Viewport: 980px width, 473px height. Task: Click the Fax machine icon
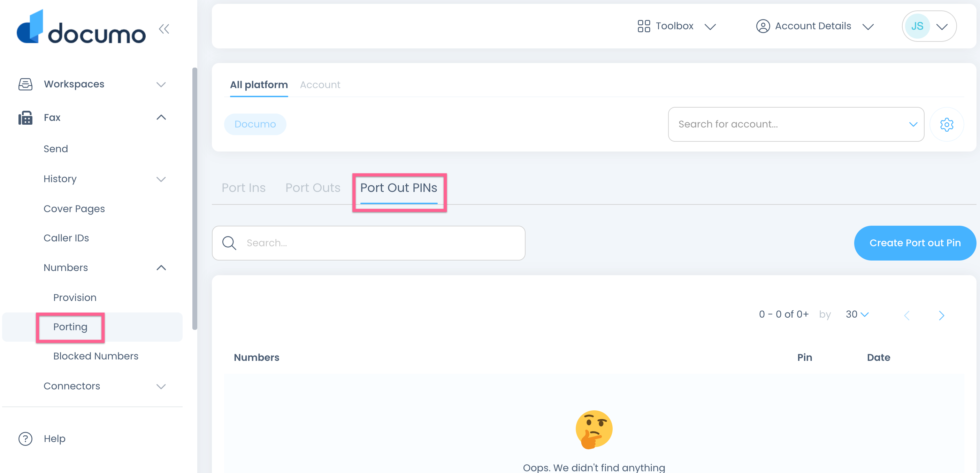coord(25,117)
